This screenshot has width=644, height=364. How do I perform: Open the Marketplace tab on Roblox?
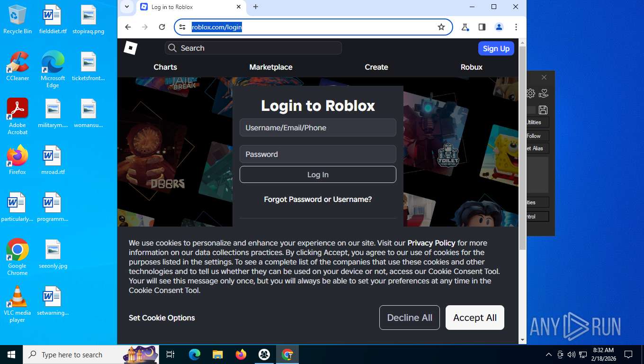271,67
